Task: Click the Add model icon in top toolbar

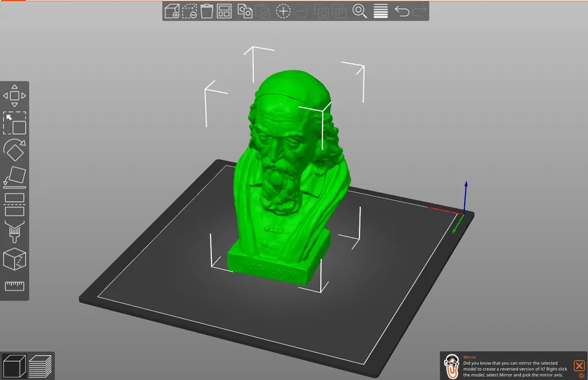Action: coord(172,12)
